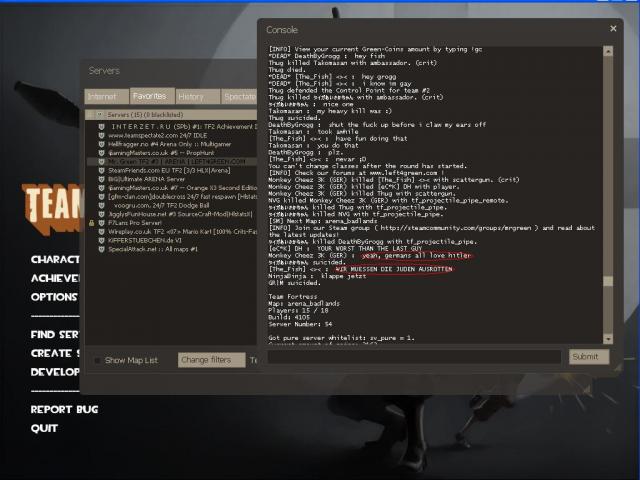The width and height of the screenshot is (640, 480).
Task: Click the shield icon next to www.teamspectate2.com
Action: (x=101, y=136)
